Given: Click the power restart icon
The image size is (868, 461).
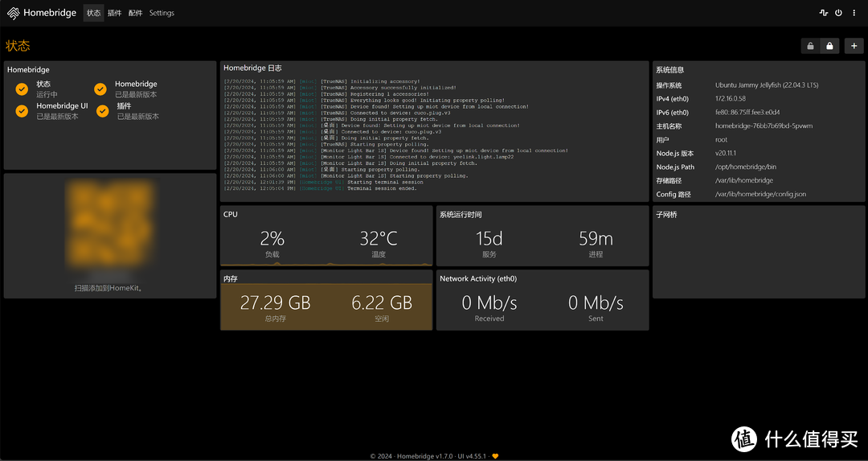Looking at the screenshot, I should click(x=838, y=13).
